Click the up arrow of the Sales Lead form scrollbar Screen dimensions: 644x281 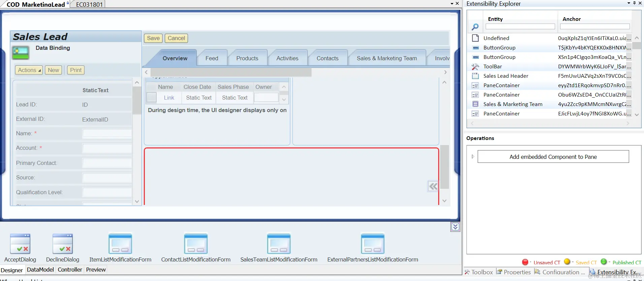(137, 82)
